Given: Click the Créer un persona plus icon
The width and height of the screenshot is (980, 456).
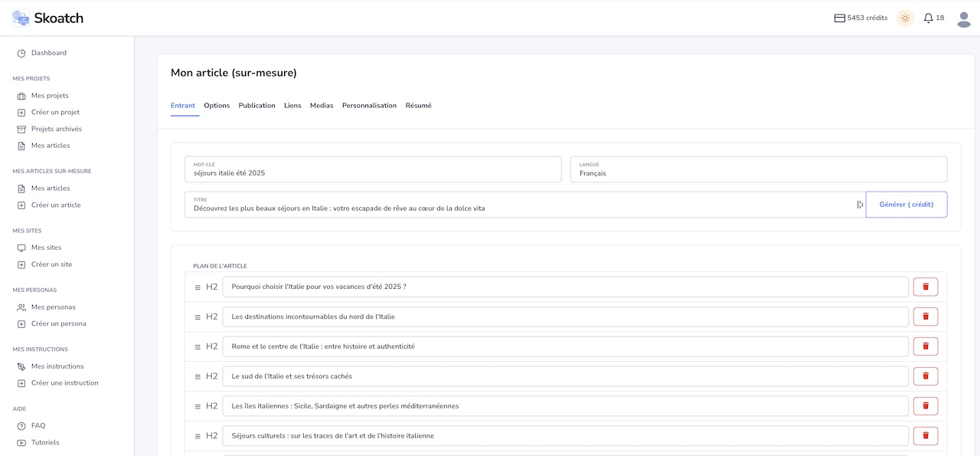Looking at the screenshot, I should point(21,324).
